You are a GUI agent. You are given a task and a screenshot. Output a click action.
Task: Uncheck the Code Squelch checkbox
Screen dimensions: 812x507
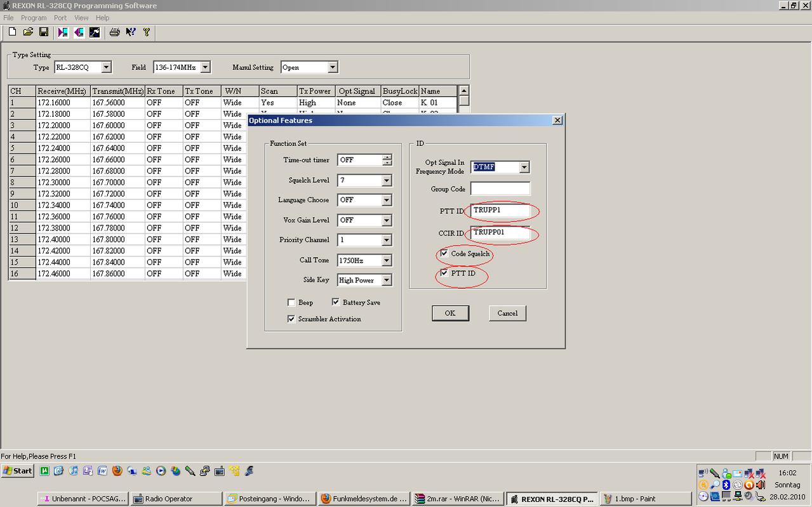click(444, 253)
